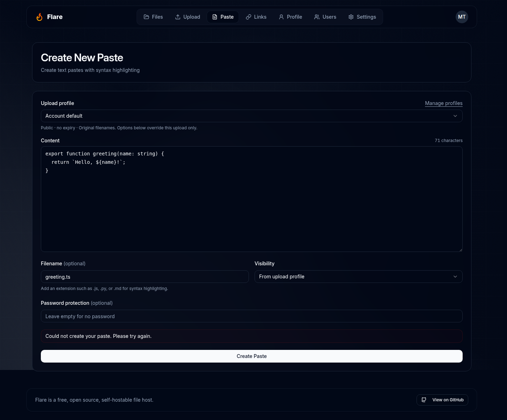
Task: Open the MT user avatar menu
Action: click(462, 17)
